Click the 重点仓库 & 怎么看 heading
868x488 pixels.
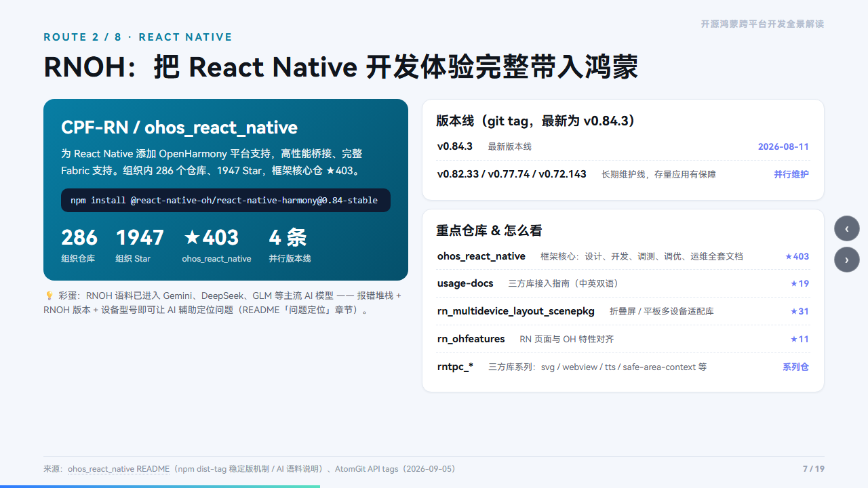point(489,230)
